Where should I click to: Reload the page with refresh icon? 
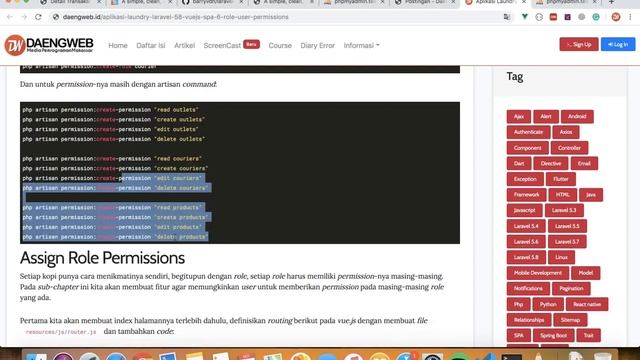click(x=38, y=17)
